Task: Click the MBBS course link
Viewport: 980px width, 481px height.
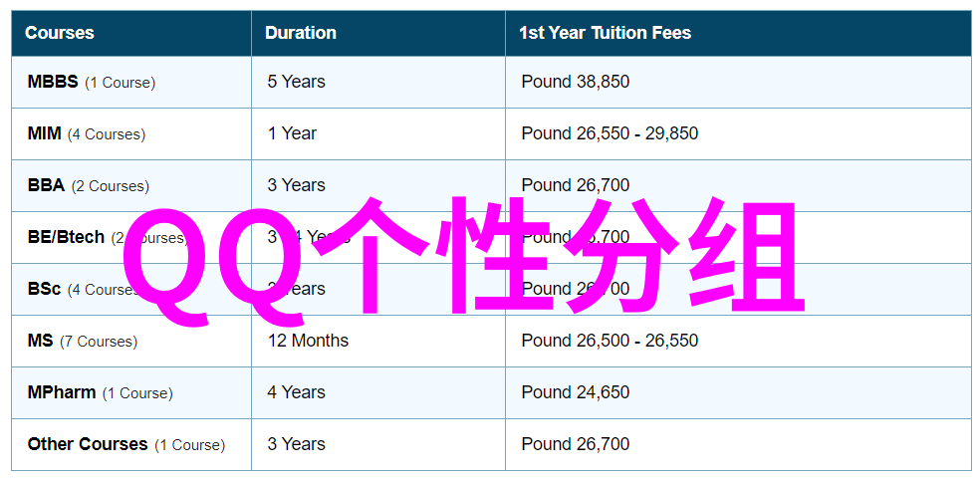Action: click(53, 82)
